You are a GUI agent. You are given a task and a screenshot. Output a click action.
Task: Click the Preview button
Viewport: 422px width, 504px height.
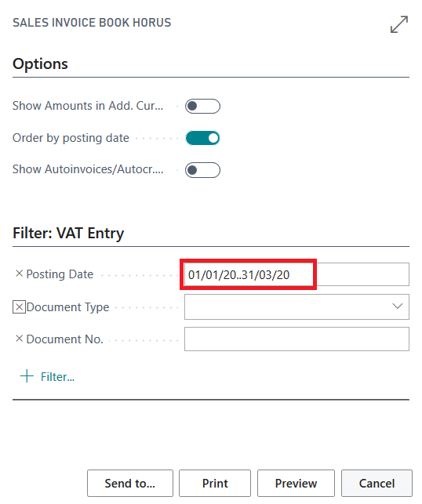[296, 483]
